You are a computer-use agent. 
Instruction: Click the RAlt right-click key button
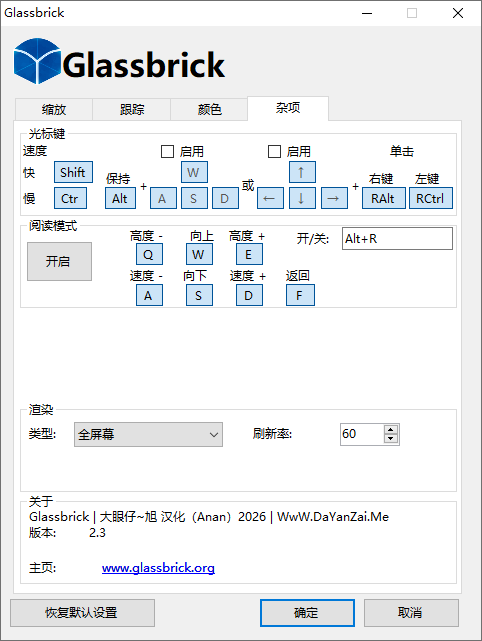383,198
